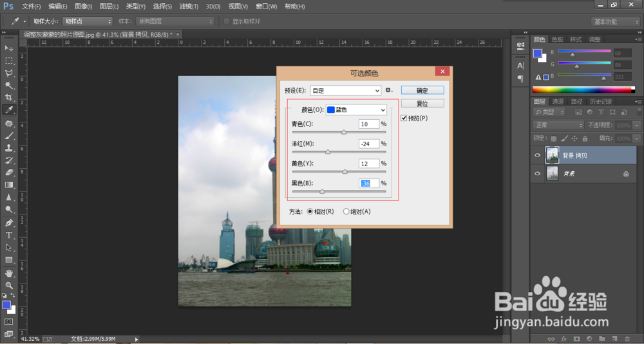Switch to the 历史记录 tab

coord(601,102)
